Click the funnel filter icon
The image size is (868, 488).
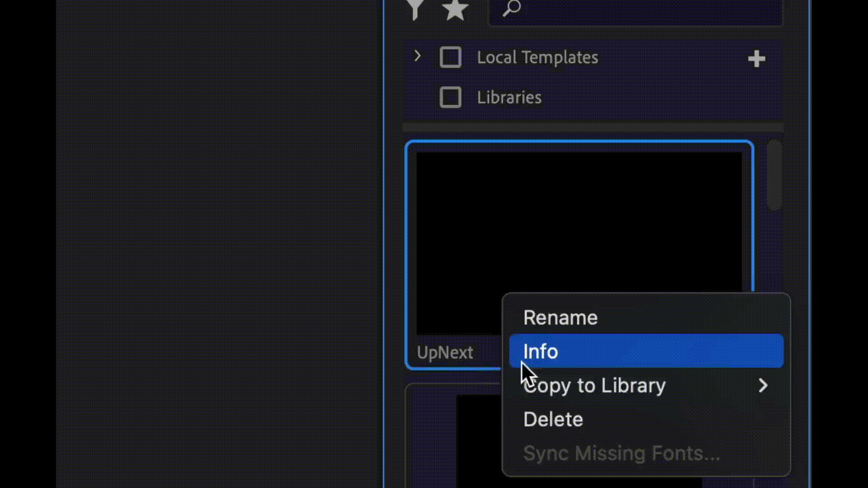(x=415, y=9)
